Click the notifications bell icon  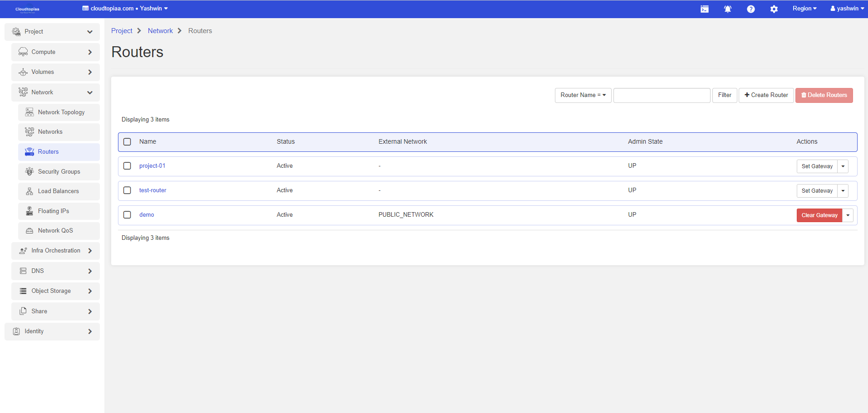[727, 9]
